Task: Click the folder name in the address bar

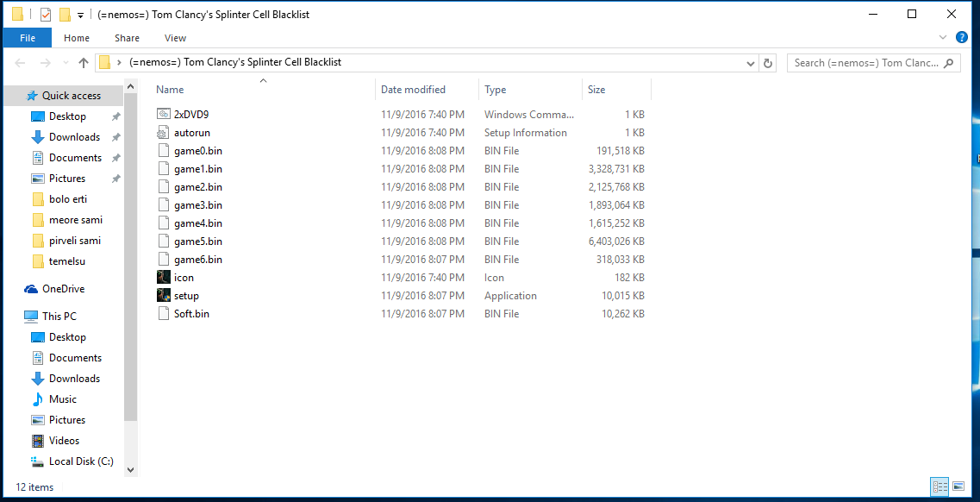Action: [235, 62]
